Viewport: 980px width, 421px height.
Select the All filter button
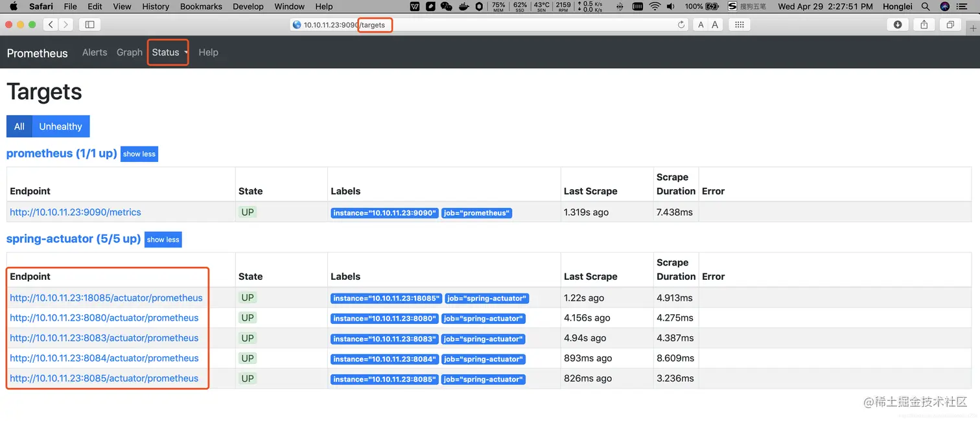19,126
